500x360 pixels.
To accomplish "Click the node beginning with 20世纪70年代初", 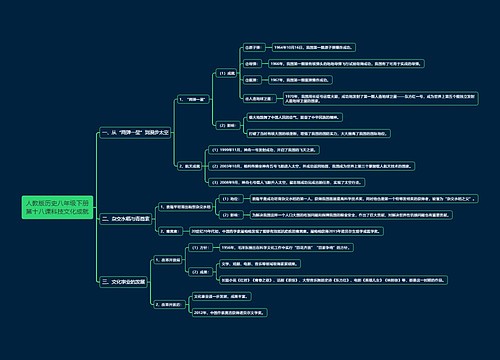I will [286, 231].
